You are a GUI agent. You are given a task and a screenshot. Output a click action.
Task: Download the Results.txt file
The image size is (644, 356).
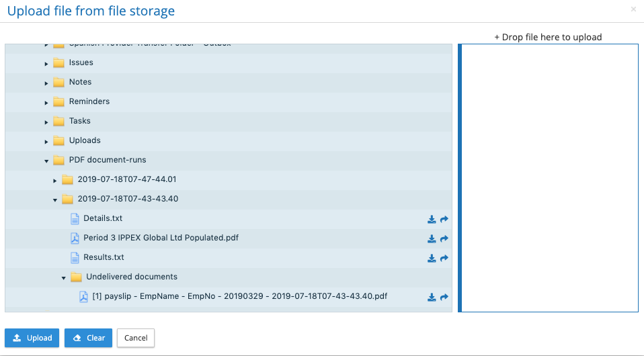click(432, 258)
